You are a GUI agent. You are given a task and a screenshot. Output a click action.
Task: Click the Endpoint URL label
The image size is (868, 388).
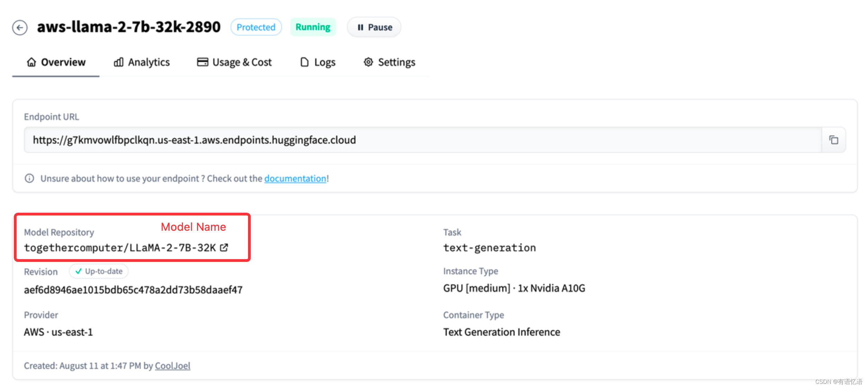(x=51, y=117)
